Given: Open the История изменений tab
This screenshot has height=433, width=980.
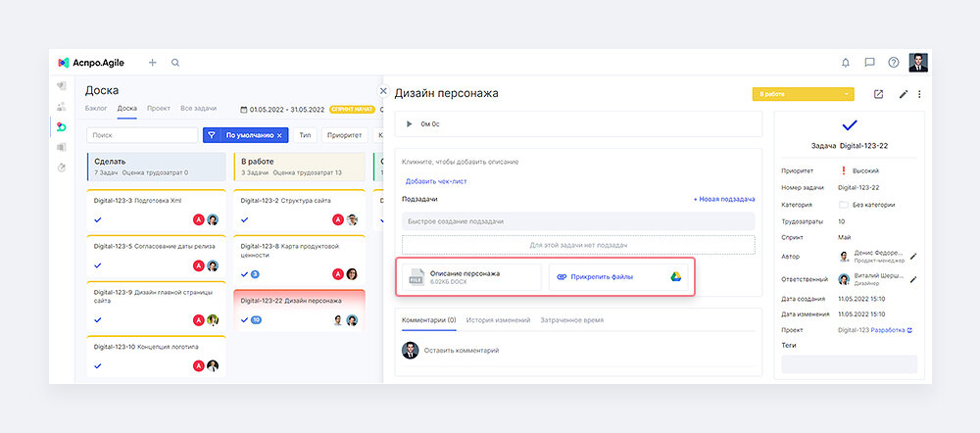Looking at the screenshot, I should coord(498,320).
